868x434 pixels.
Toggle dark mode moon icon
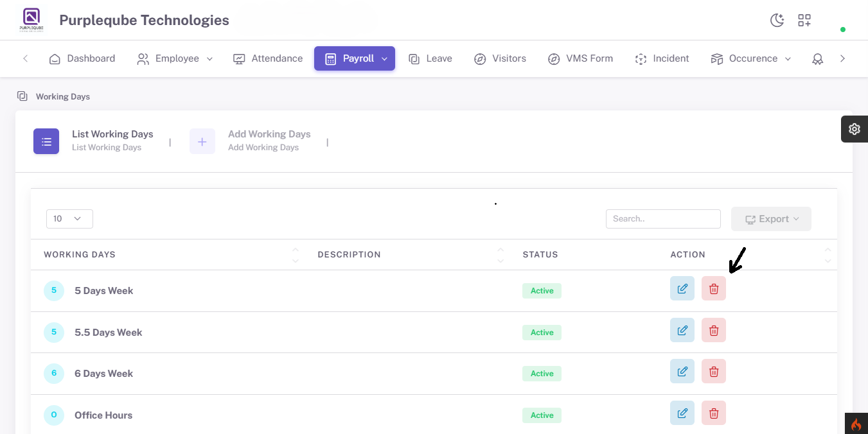coord(777,21)
